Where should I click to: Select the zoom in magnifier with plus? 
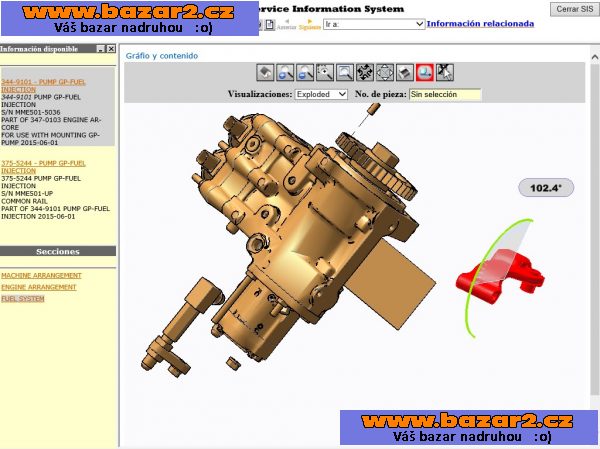(324, 72)
